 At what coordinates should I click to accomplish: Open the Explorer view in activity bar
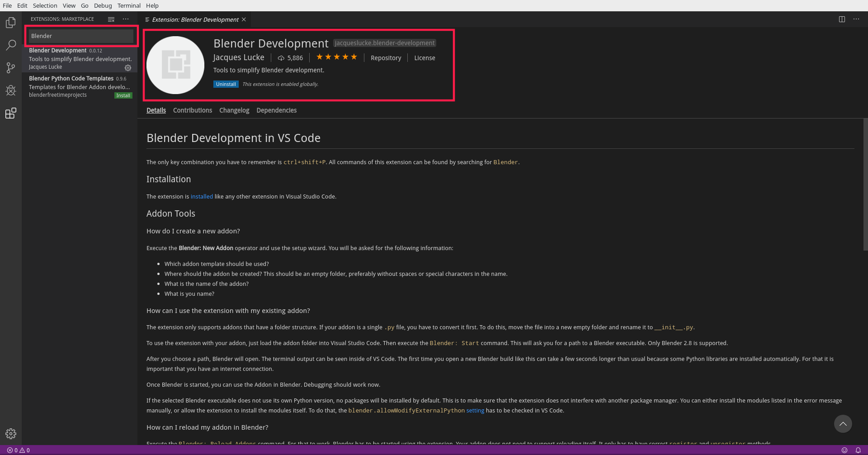[11, 23]
